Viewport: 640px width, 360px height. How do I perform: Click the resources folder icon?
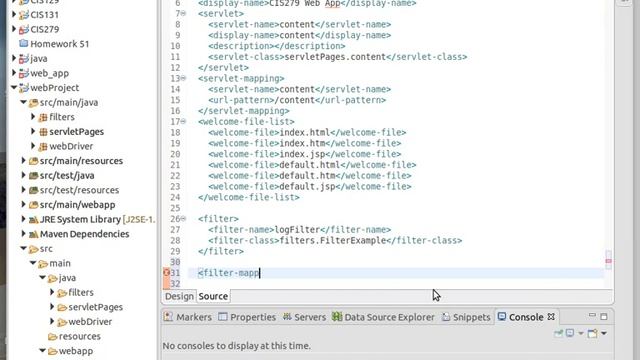pos(52,337)
